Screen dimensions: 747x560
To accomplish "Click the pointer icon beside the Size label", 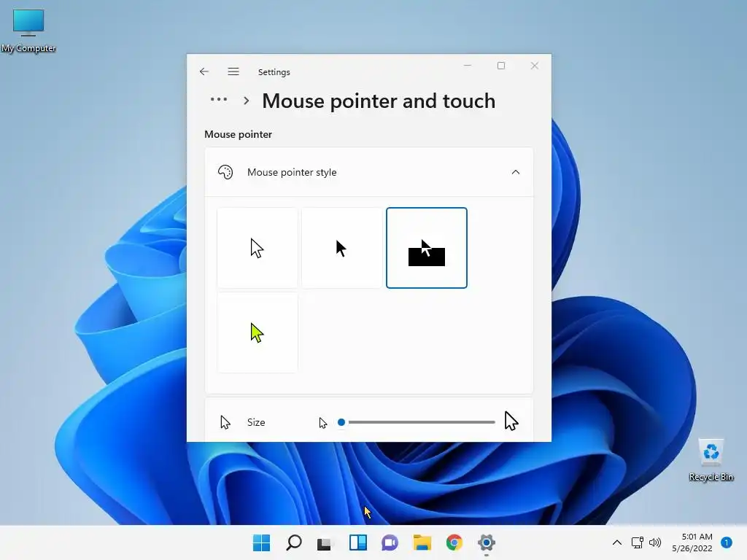I will [225, 422].
